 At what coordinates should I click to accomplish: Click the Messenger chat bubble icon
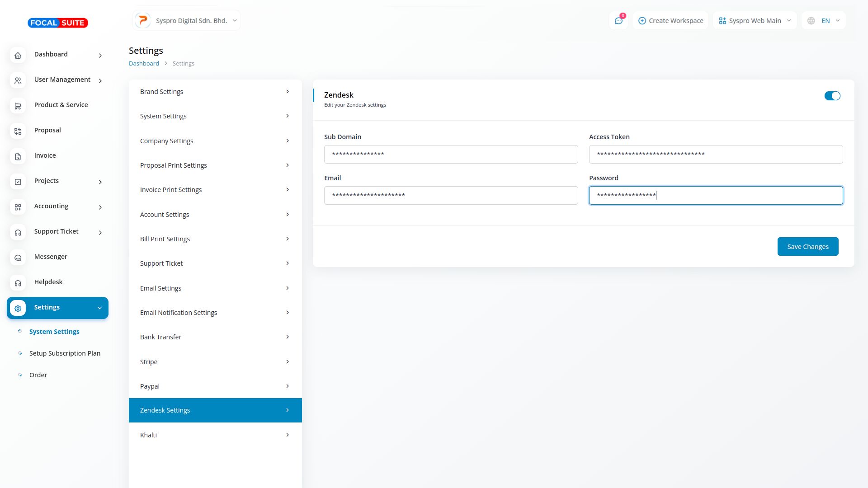[18, 258]
